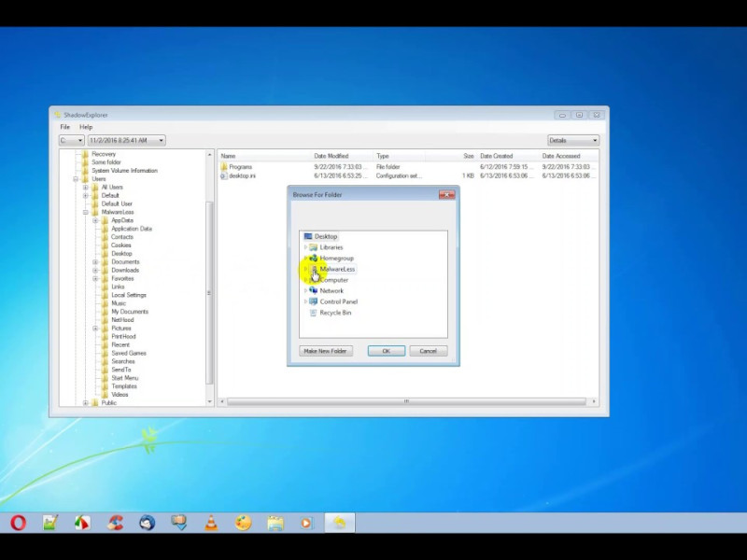
Task: Click the file list horizontal scrollbar
Action: pyautogui.click(x=406, y=401)
